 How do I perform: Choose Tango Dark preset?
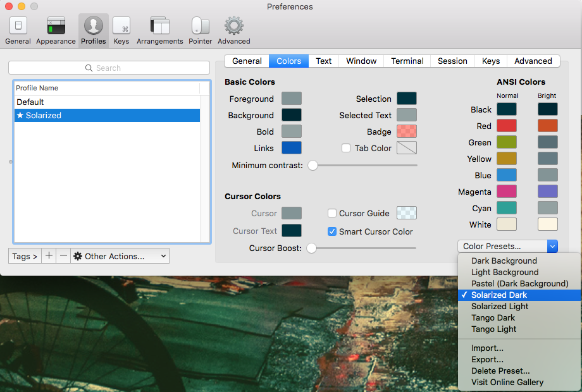coord(519,318)
